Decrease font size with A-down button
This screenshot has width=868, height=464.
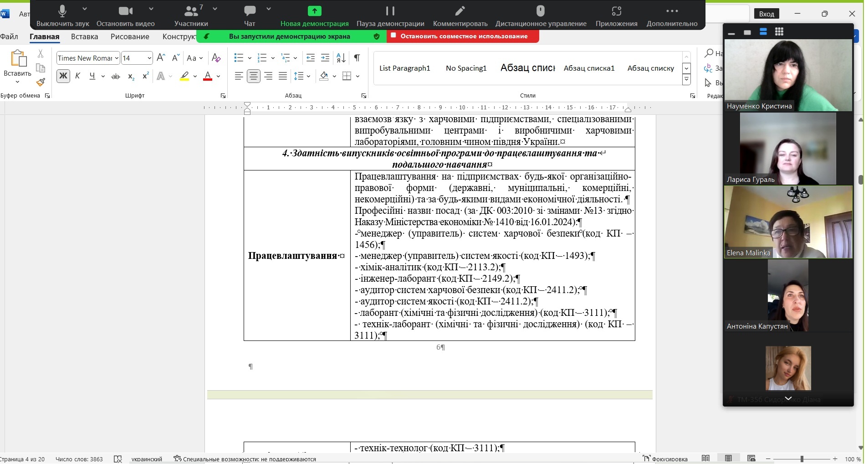[175, 58]
